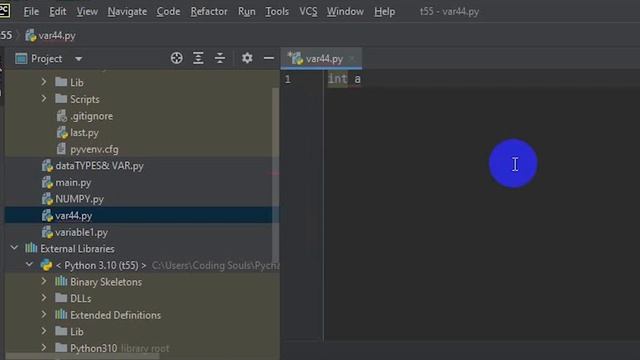Select opened file locator target icon
Screen dimensions: 640x360
pyautogui.click(x=176, y=58)
